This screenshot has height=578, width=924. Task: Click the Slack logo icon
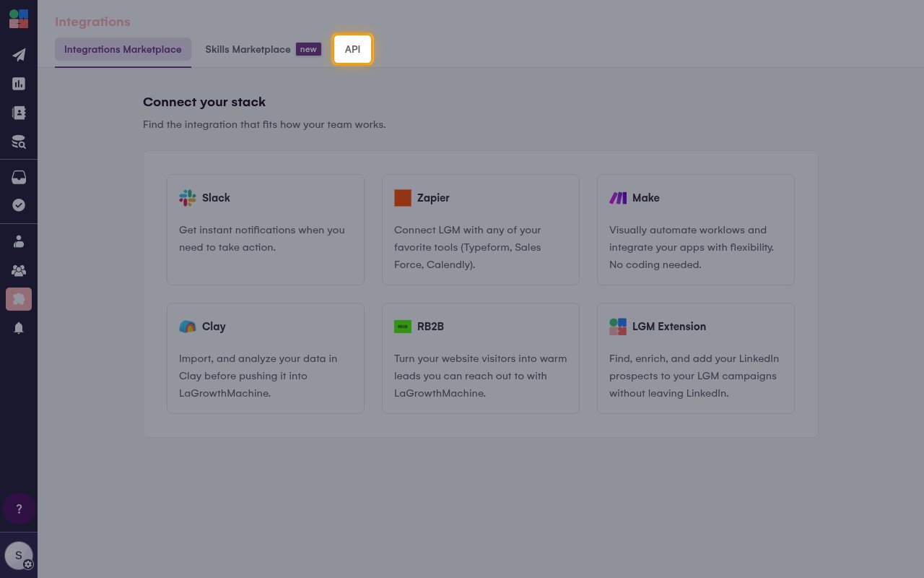tap(188, 198)
